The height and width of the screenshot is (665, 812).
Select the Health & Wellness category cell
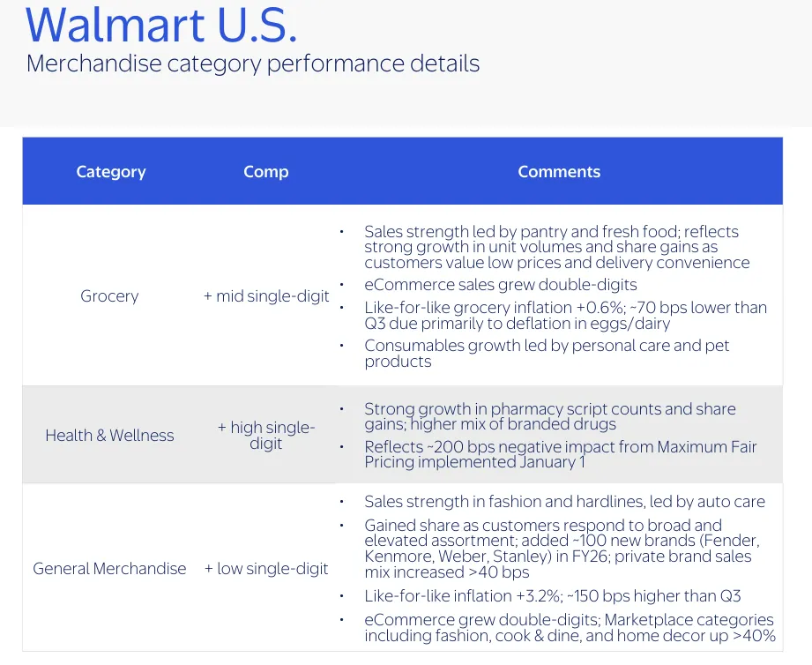110,436
